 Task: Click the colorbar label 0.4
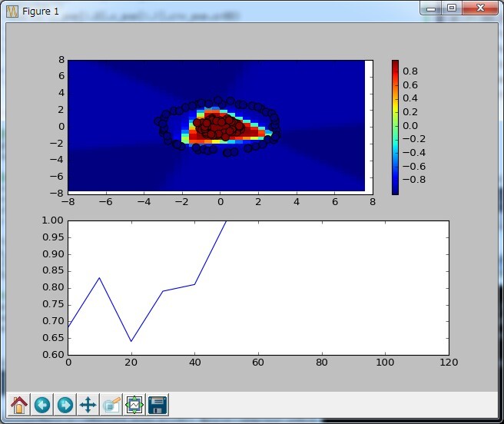pos(410,98)
